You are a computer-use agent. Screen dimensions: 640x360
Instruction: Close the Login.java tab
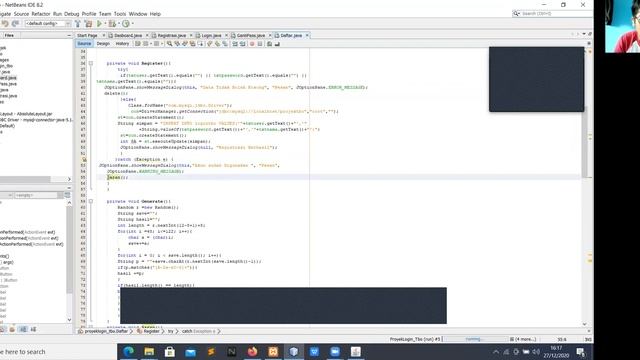tap(226, 36)
